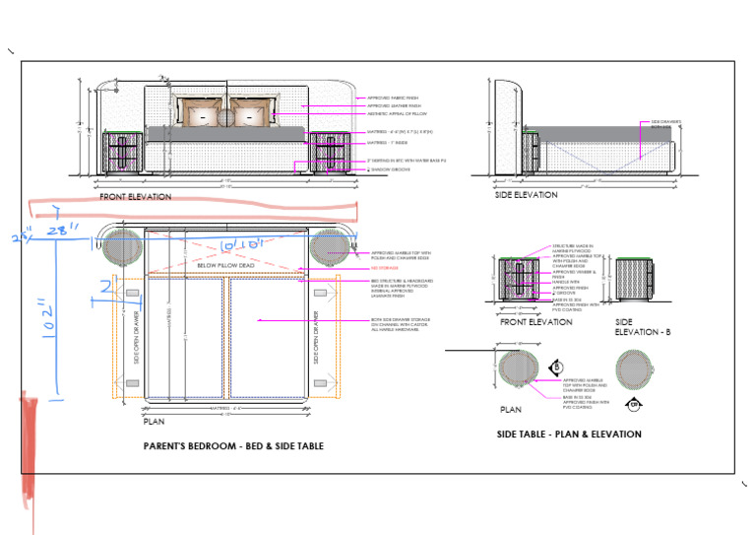Select the APPROVED LEATHER FINISH annotation
The height and width of the screenshot is (535, 756).
click(x=395, y=105)
